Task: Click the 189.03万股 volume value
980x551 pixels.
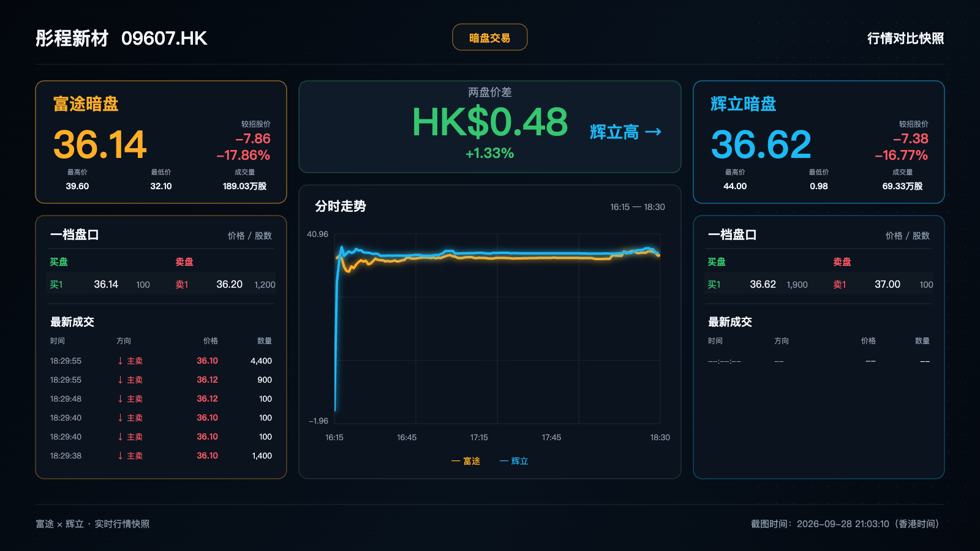Action: coord(244,186)
